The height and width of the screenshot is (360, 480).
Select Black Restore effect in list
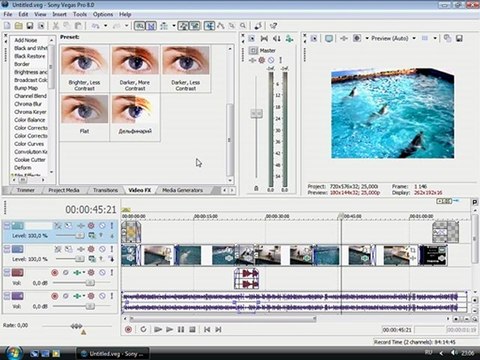point(30,56)
